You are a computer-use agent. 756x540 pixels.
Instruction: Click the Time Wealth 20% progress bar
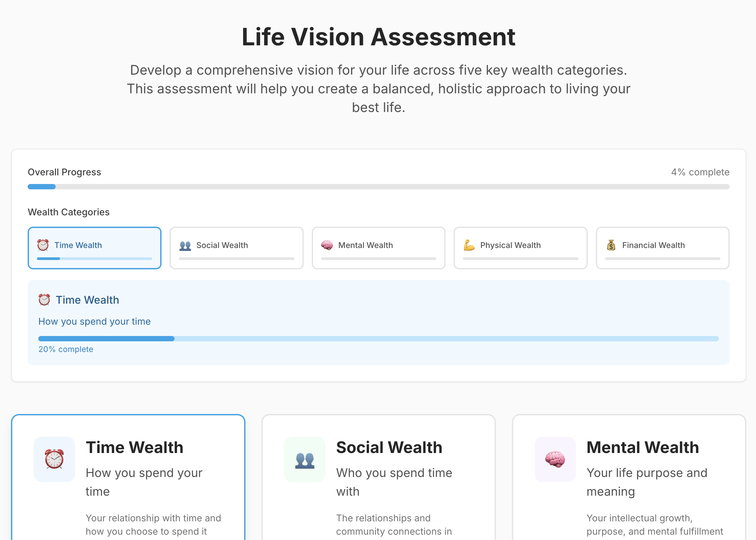click(x=378, y=338)
